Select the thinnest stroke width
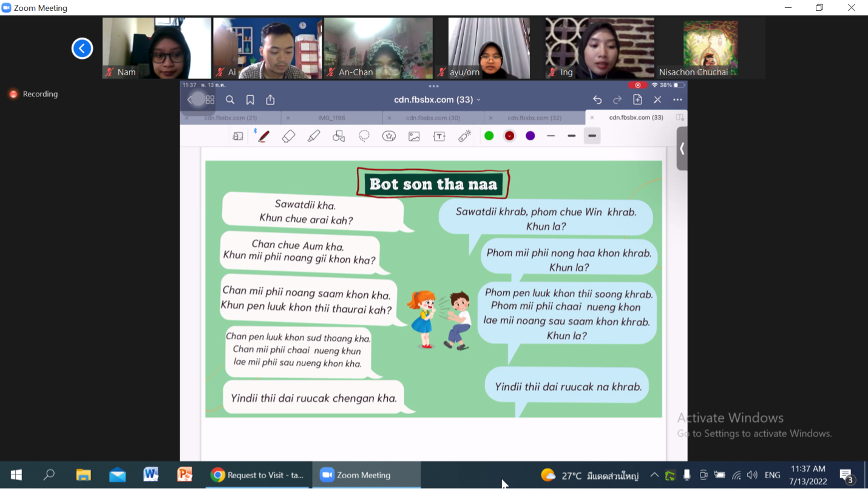The image size is (868, 491). [x=551, y=136]
